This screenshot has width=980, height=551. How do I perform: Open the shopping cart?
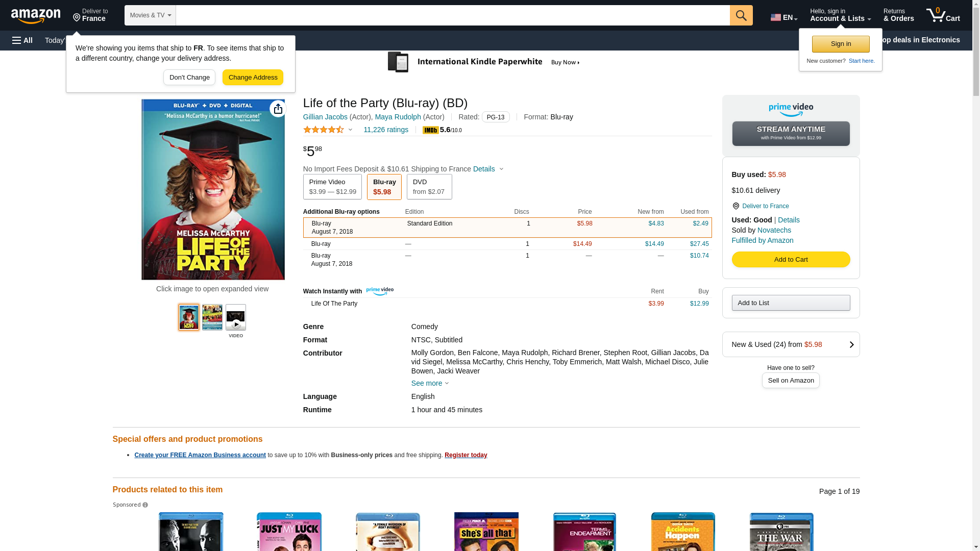pos(943,15)
